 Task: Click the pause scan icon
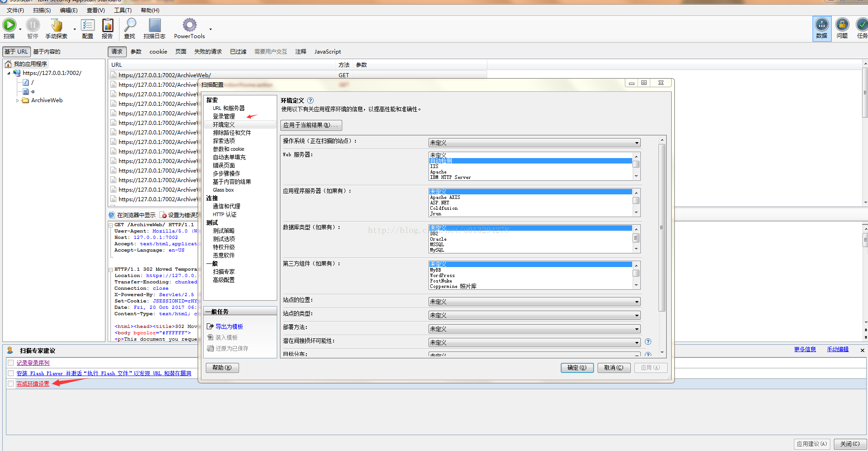click(33, 25)
